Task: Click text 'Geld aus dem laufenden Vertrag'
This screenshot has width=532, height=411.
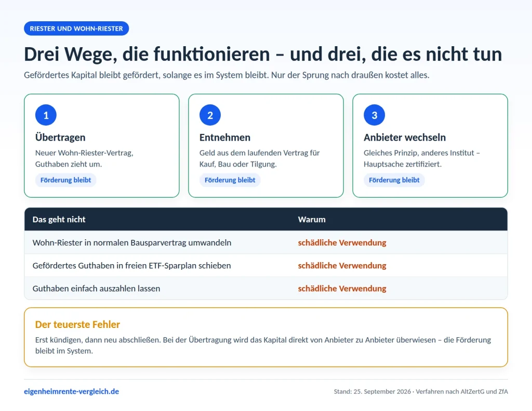Action: 260,158
